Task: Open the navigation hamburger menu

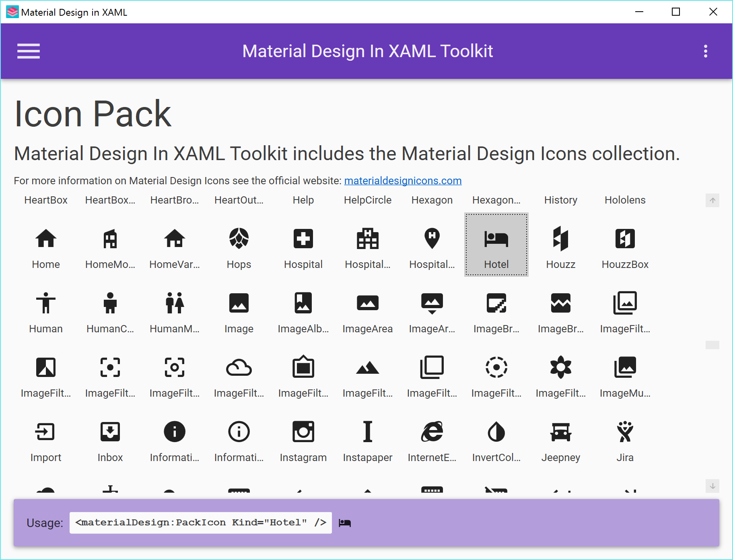Action: (28, 51)
